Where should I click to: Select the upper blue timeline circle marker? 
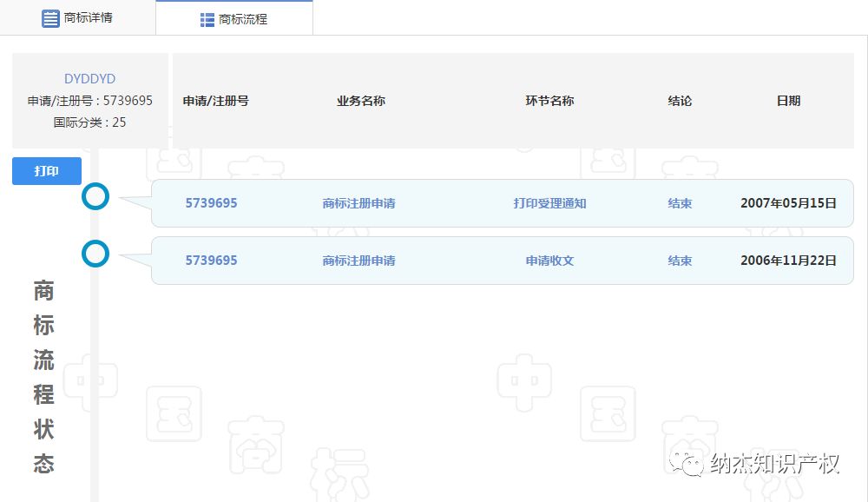(95, 197)
